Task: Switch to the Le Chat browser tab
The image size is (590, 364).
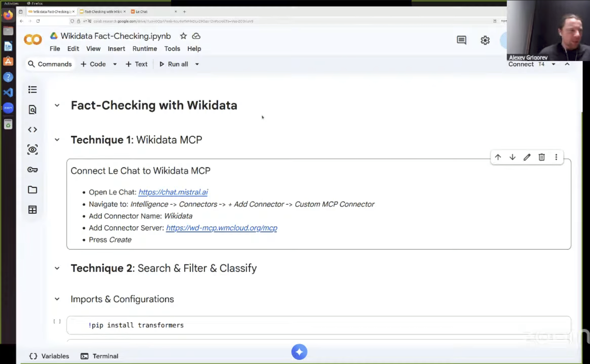Action: pyautogui.click(x=142, y=11)
